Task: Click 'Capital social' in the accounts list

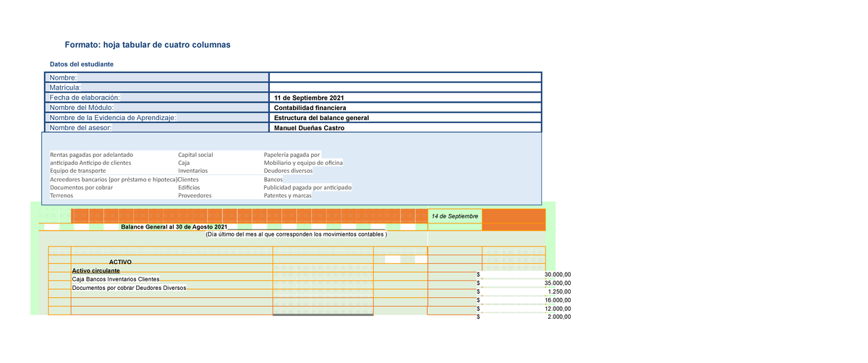Action: (x=195, y=155)
